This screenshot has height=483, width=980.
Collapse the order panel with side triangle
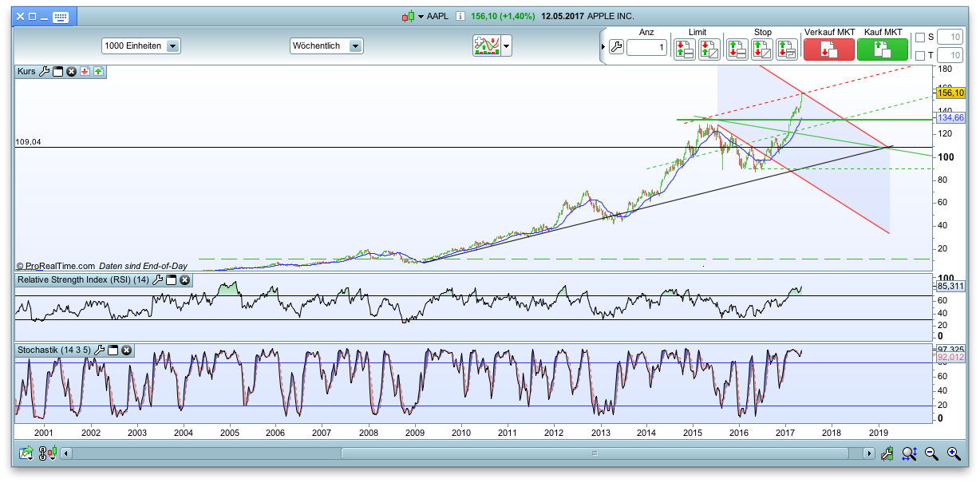pos(603,47)
